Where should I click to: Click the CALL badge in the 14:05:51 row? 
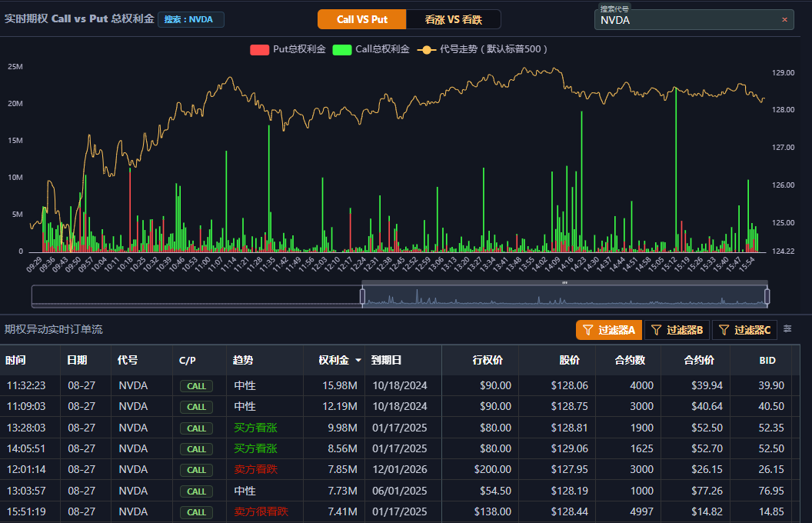(196, 449)
